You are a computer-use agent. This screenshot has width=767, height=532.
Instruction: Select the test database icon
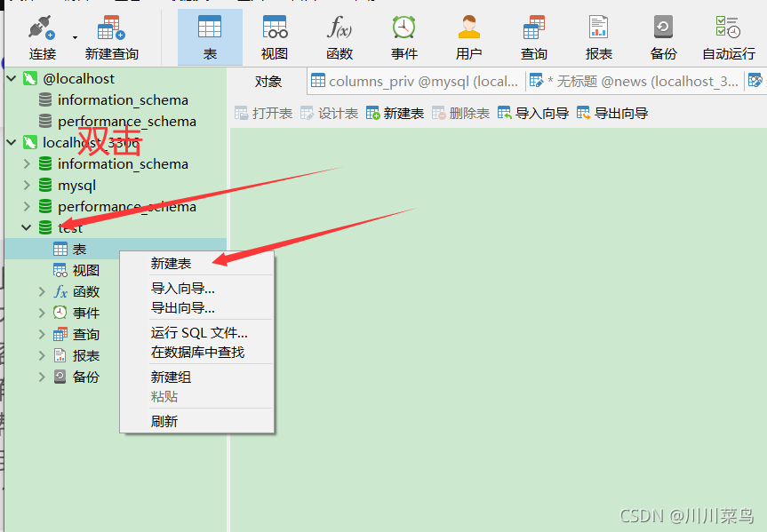(x=45, y=227)
